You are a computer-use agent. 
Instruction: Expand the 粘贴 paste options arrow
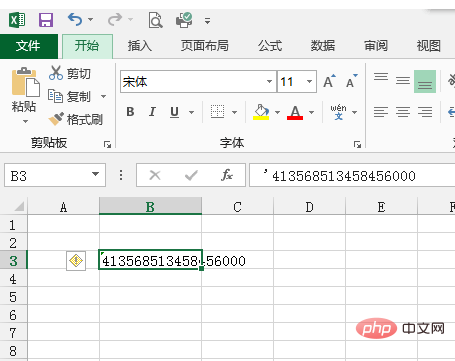pyautogui.click(x=25, y=121)
